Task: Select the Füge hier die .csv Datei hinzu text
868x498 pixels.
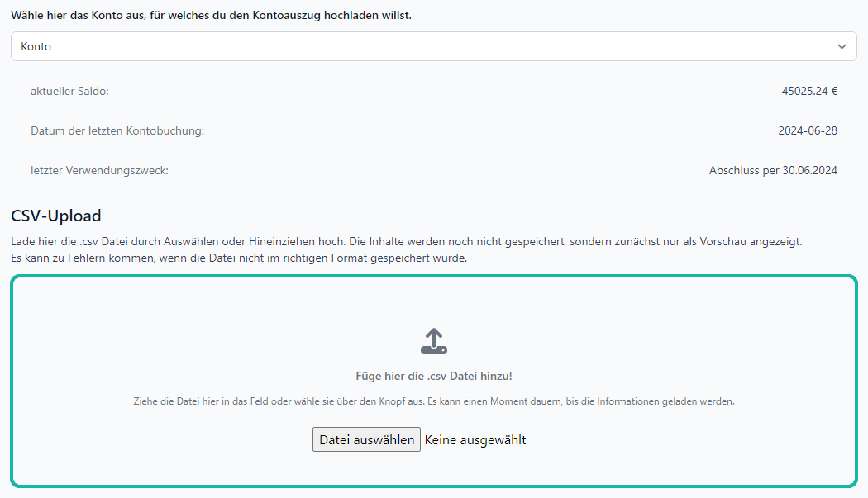Action: [433, 375]
